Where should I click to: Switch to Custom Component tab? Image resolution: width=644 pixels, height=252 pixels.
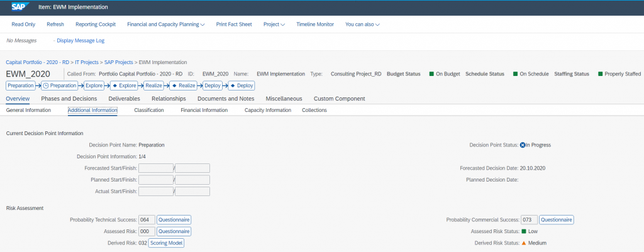339,99
